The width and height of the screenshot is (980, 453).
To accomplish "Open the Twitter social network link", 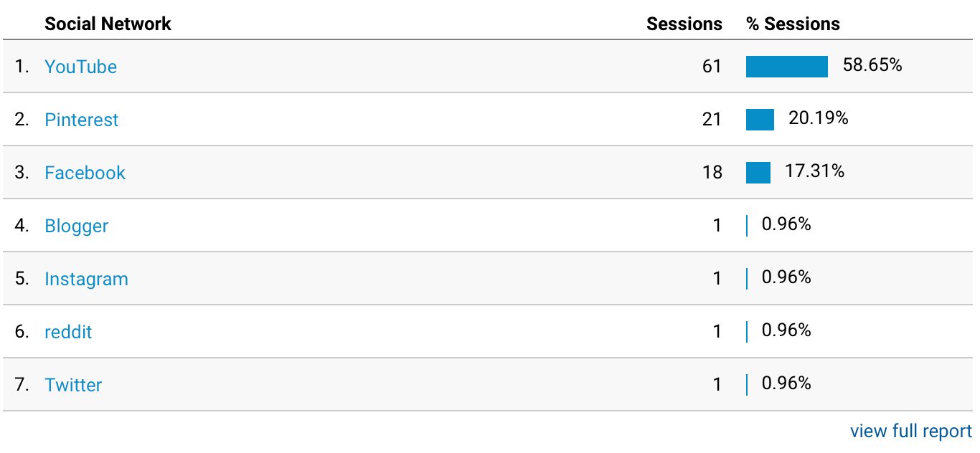I will pos(73,385).
